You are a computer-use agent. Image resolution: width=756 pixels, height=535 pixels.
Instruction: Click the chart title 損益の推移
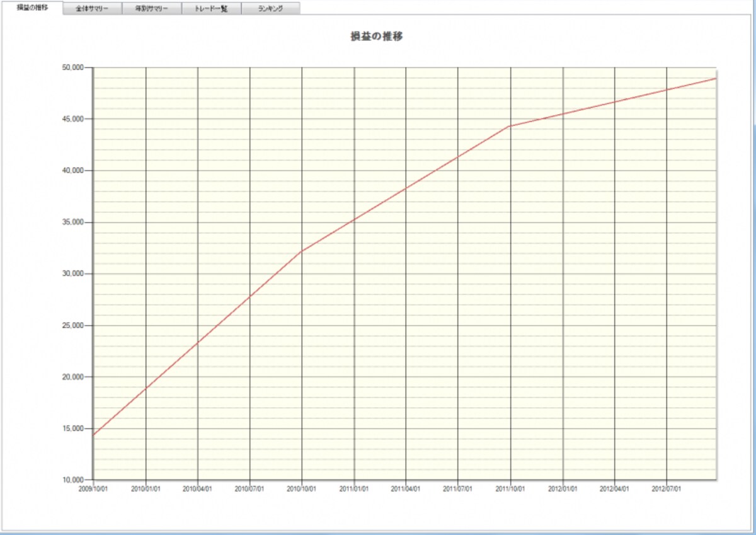(x=377, y=37)
